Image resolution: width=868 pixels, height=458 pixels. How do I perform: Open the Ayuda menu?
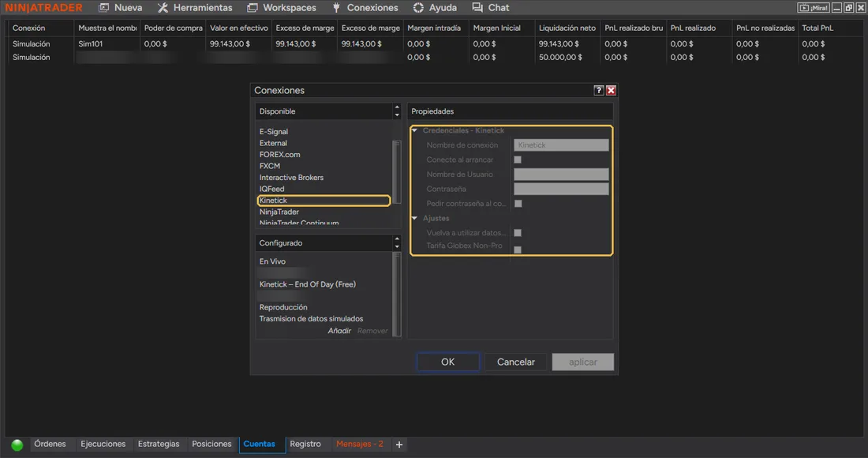point(435,8)
